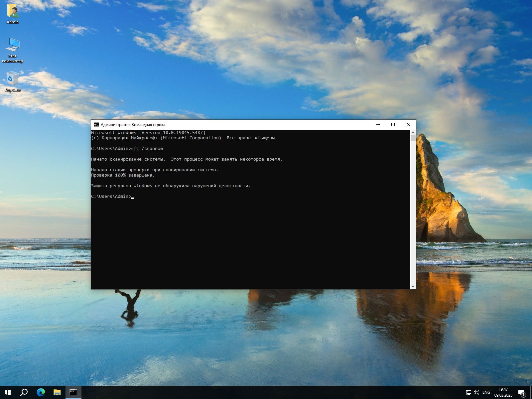
Task: Launch Microsoft Edge from the taskbar
Action: (x=41, y=392)
